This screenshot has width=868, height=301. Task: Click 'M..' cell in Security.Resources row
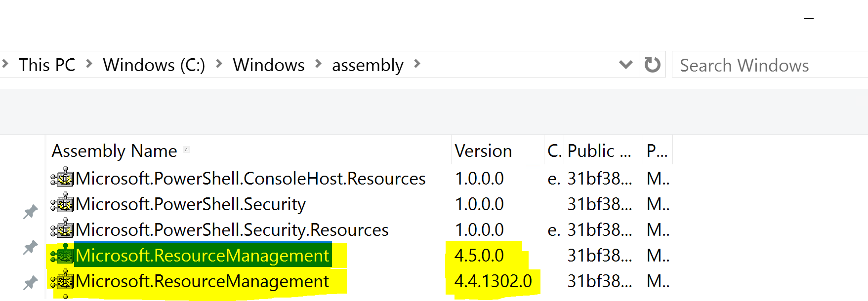tap(658, 230)
